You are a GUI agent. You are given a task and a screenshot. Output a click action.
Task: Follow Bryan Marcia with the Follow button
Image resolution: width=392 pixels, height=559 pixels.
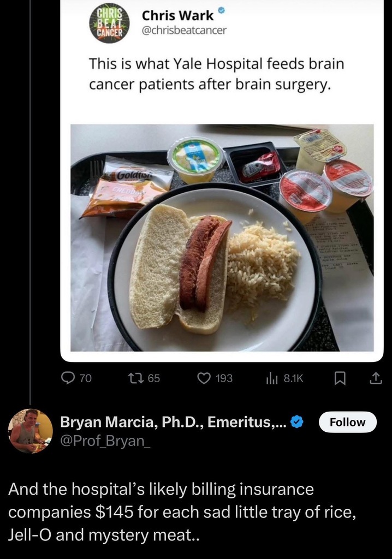coord(348,422)
